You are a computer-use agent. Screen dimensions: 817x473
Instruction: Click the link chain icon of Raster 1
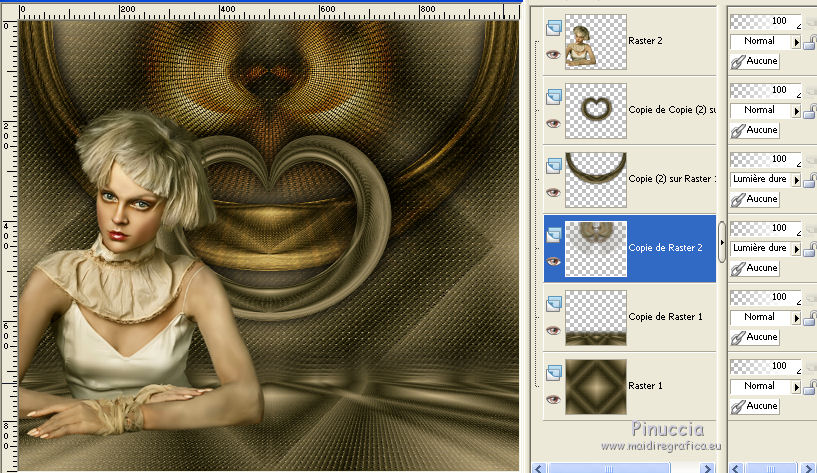(739, 406)
